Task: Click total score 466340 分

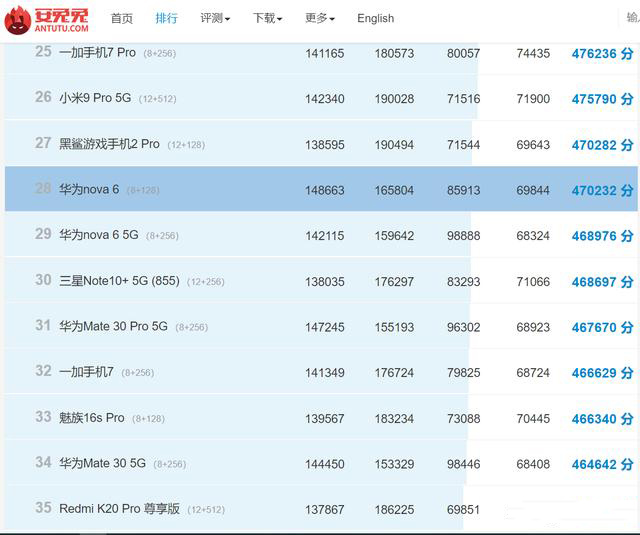Action: point(602,419)
